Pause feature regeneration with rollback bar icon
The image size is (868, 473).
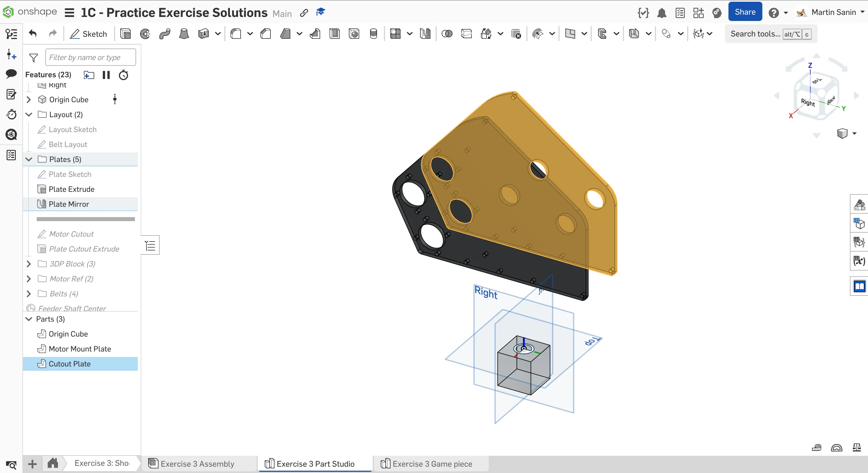[106, 75]
